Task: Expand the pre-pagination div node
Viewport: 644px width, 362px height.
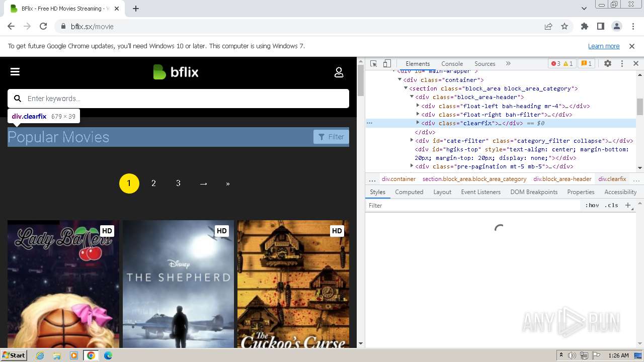Action: click(x=412, y=166)
